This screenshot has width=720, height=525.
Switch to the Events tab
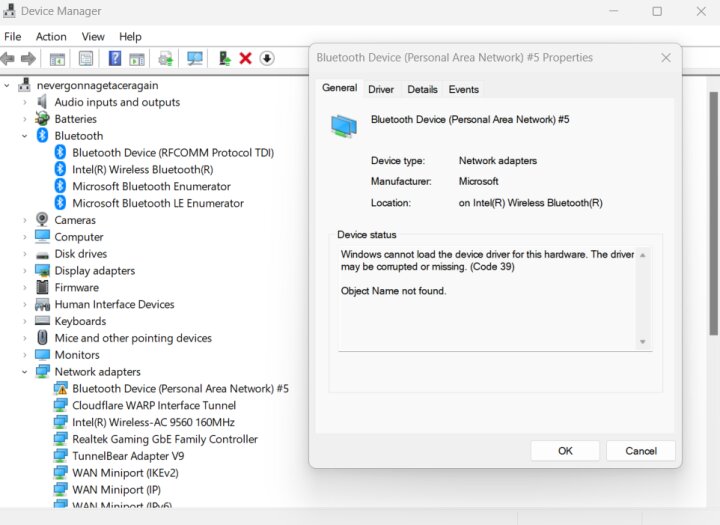click(x=463, y=90)
